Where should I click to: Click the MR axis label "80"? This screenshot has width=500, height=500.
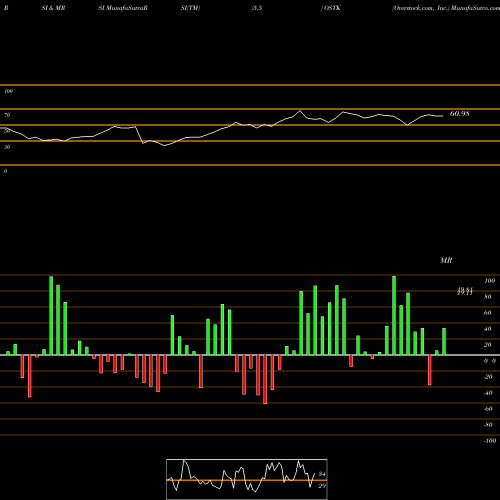pos(488,297)
